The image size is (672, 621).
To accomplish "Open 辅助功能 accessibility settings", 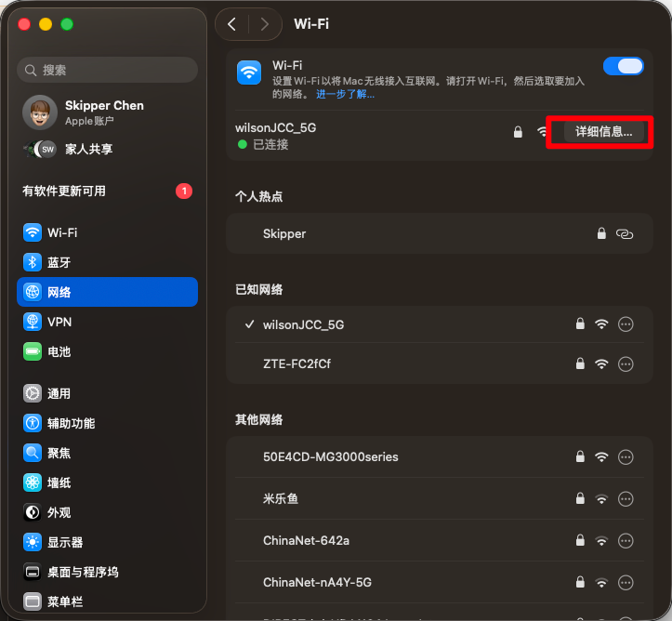I will [x=71, y=423].
